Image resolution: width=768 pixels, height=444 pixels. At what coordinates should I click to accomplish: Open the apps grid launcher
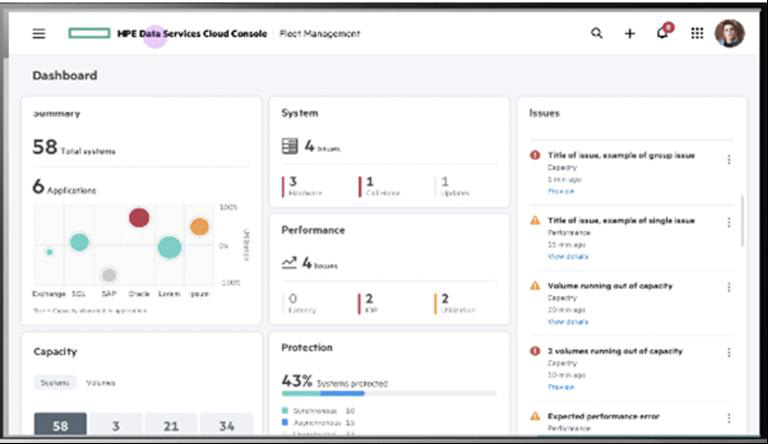pyautogui.click(x=697, y=33)
